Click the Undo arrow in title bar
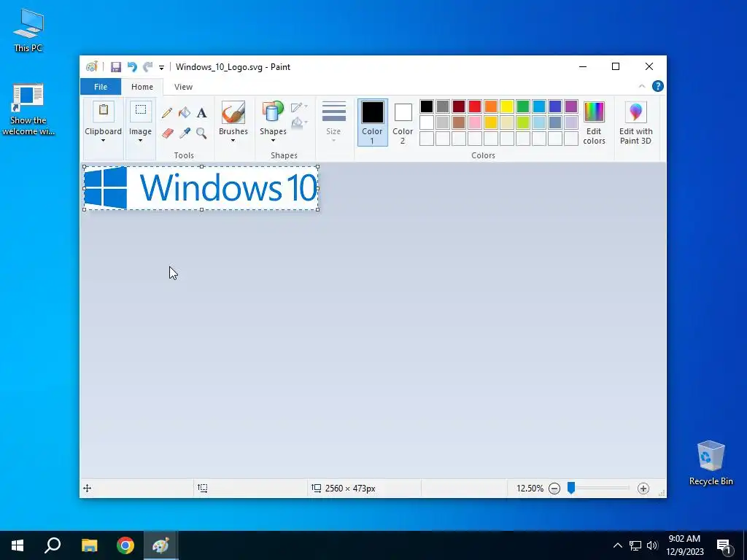The width and height of the screenshot is (747, 560). click(132, 67)
